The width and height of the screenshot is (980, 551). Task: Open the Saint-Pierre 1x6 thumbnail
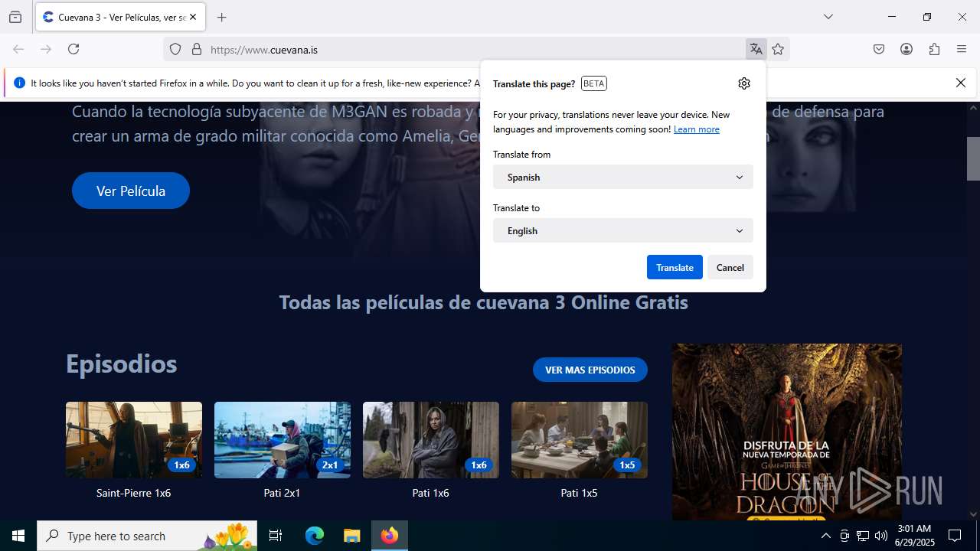tap(134, 440)
